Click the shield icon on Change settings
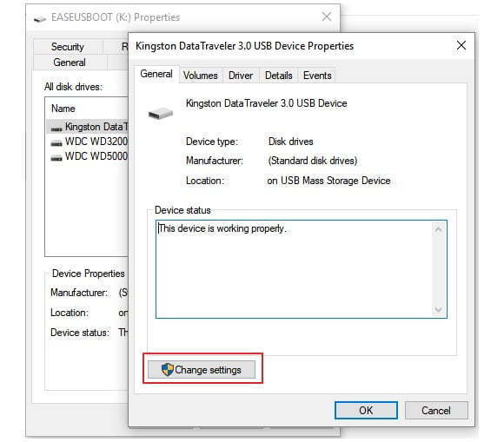The width and height of the screenshot is (504, 442). (x=167, y=370)
